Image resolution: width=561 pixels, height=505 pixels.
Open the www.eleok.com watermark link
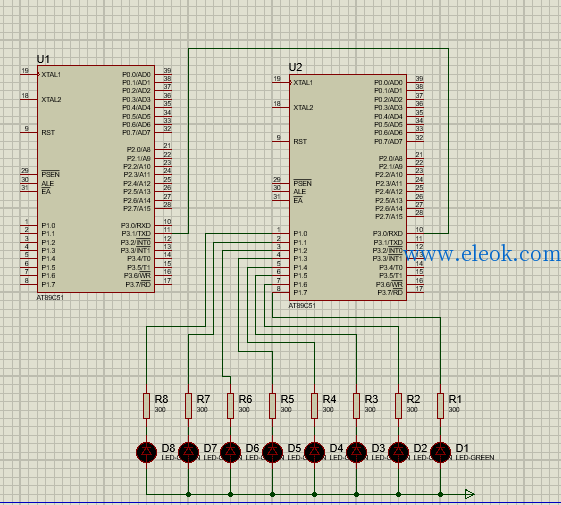(482, 254)
